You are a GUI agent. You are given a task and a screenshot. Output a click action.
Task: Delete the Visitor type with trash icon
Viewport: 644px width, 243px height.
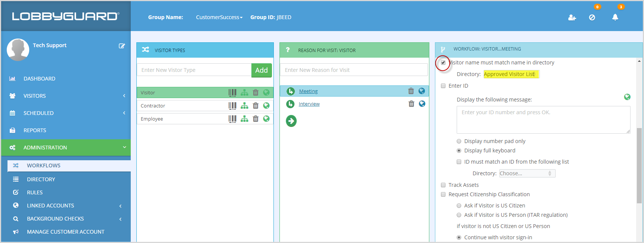point(256,92)
